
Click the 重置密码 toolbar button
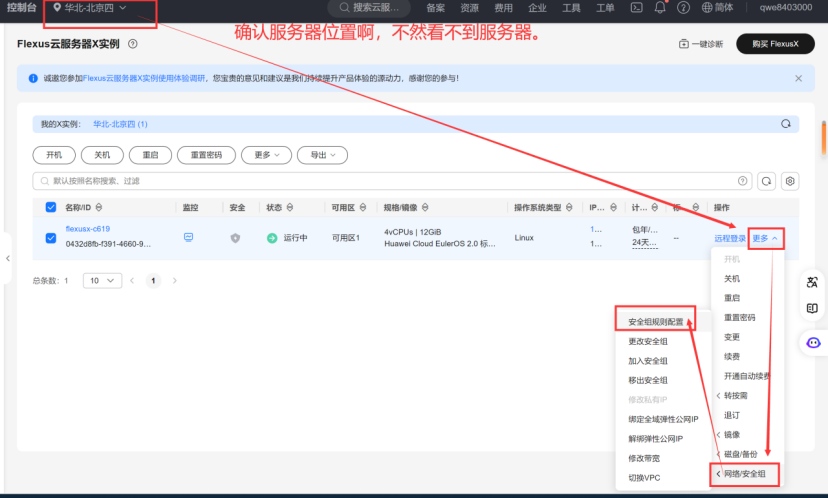[206, 155]
